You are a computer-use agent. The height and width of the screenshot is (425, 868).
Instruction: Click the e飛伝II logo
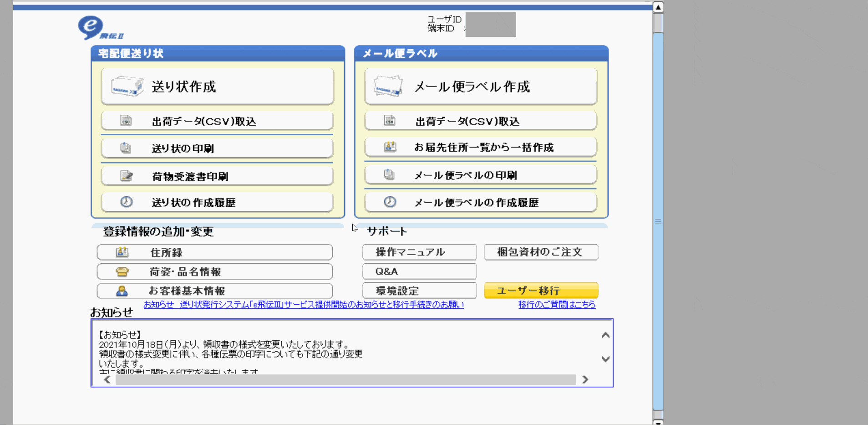coord(100,28)
